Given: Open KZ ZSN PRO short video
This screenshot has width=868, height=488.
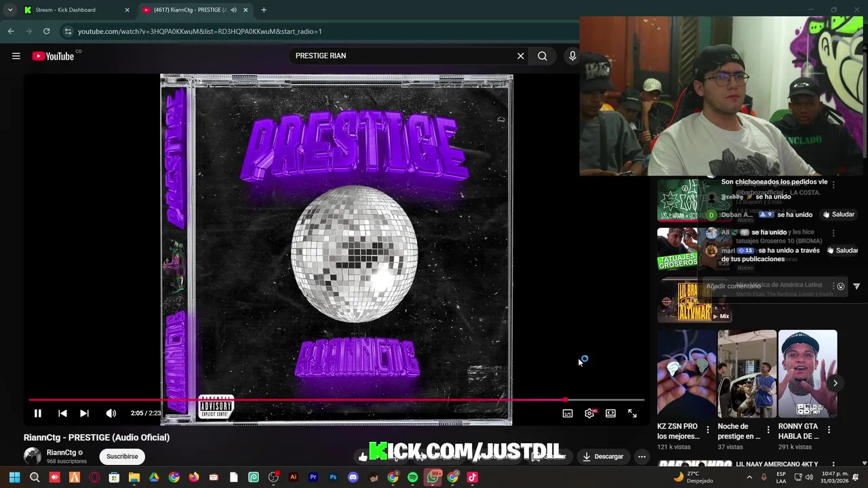Looking at the screenshot, I should point(687,374).
